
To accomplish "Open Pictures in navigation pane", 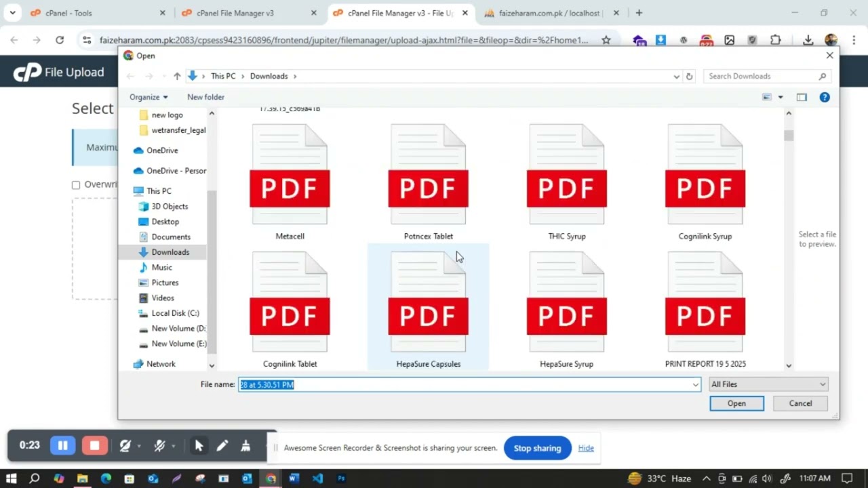I will pos(159,283).
